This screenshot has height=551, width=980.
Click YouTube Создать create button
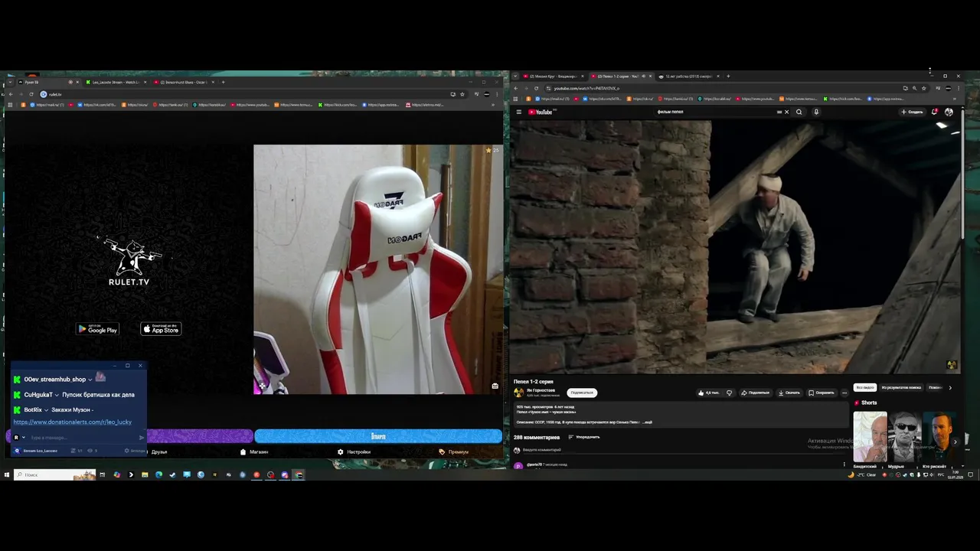tap(912, 112)
